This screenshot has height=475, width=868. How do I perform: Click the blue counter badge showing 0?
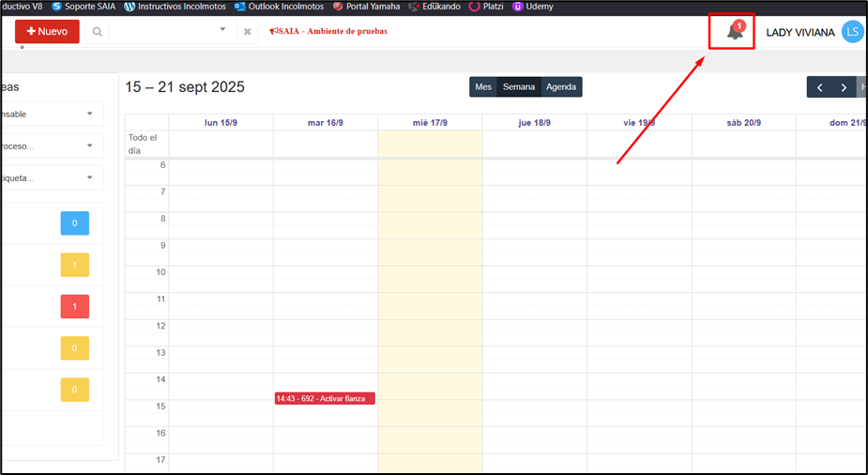[x=75, y=223]
